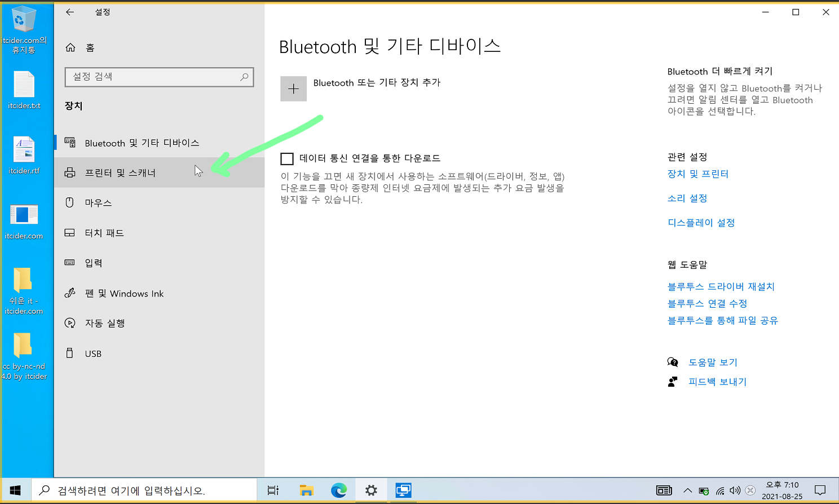The image size is (839, 504).
Task: Click the back arrow in Settings
Action: [x=70, y=12]
